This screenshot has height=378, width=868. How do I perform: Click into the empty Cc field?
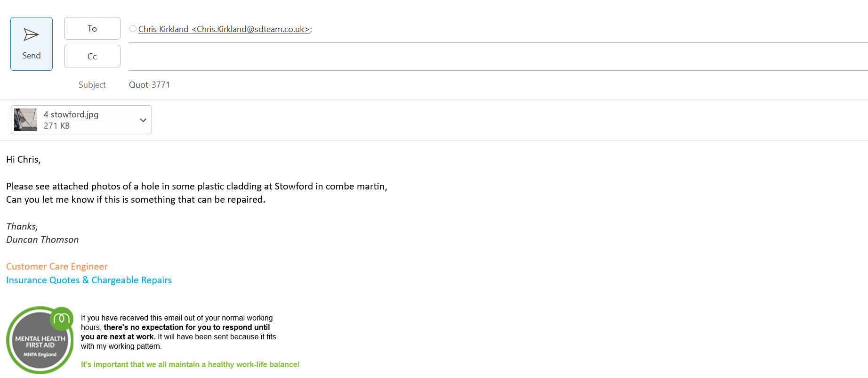(x=471, y=57)
